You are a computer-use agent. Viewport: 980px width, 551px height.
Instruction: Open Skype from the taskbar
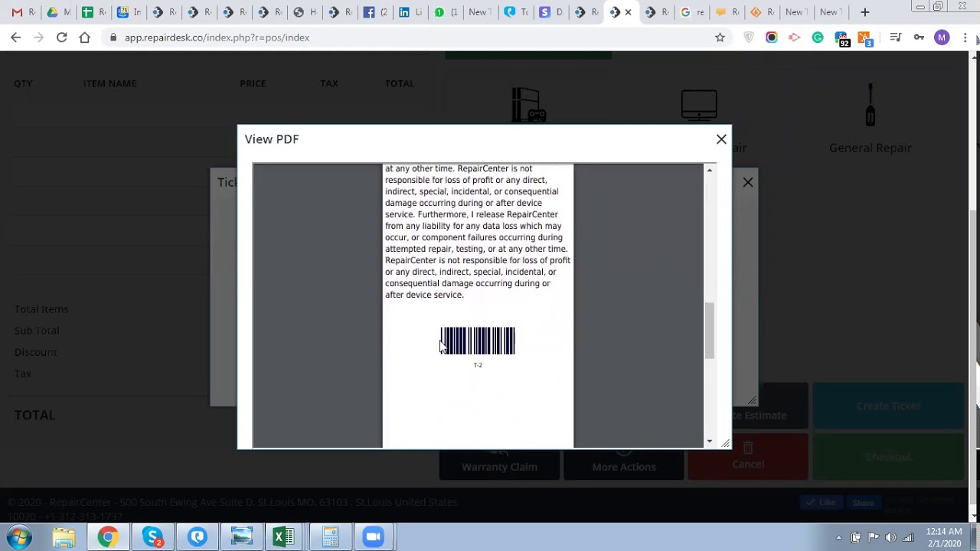[152, 537]
